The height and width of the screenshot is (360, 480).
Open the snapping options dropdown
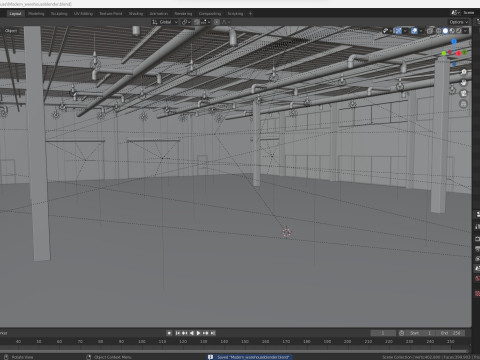205,22
